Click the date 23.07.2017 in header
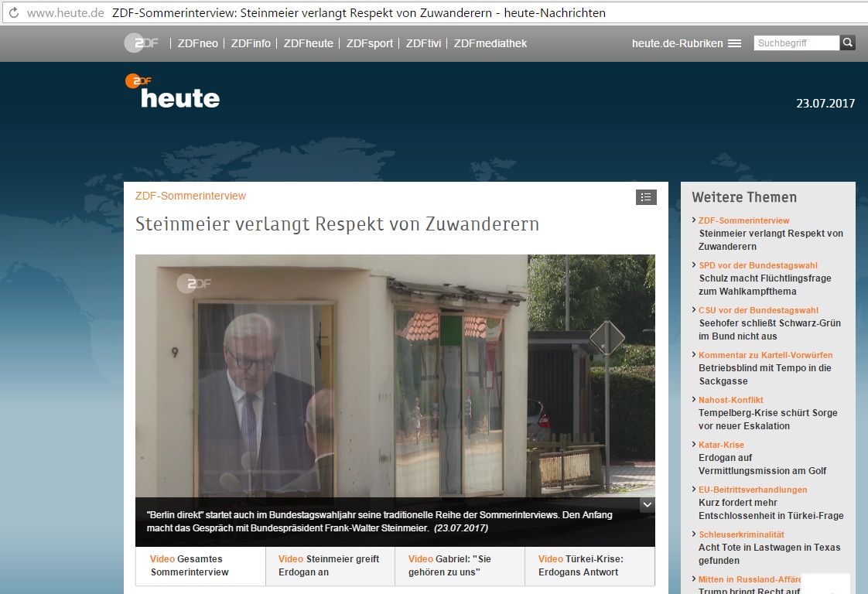The image size is (868, 594). (825, 104)
